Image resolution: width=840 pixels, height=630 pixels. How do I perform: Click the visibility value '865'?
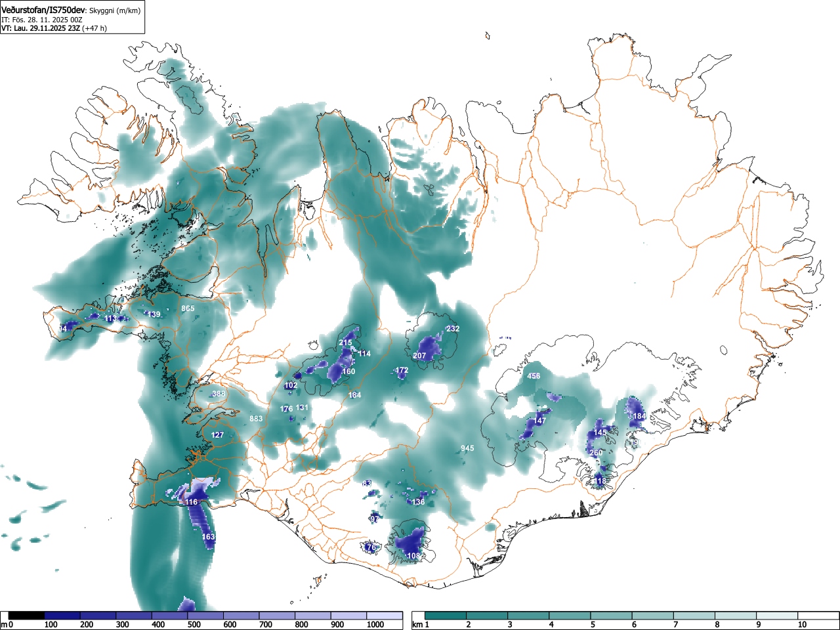[x=188, y=308]
